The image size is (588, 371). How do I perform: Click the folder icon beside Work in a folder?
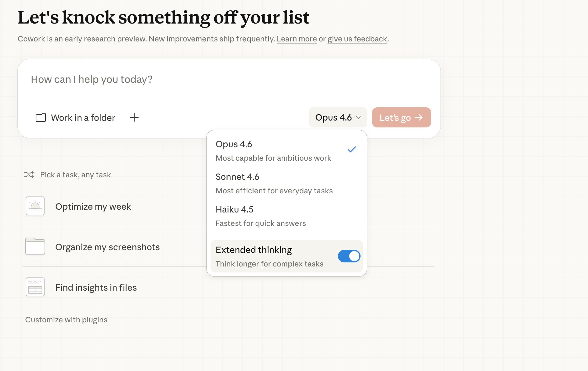(41, 118)
